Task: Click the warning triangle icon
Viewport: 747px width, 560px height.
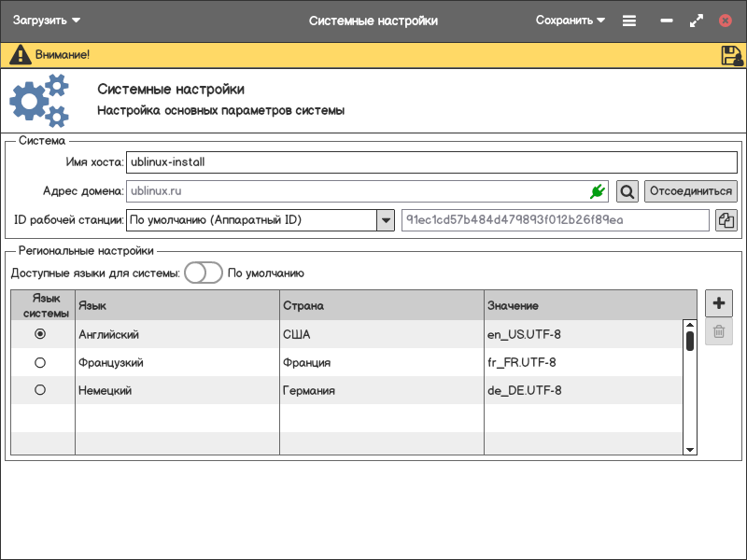Action: click(20, 55)
